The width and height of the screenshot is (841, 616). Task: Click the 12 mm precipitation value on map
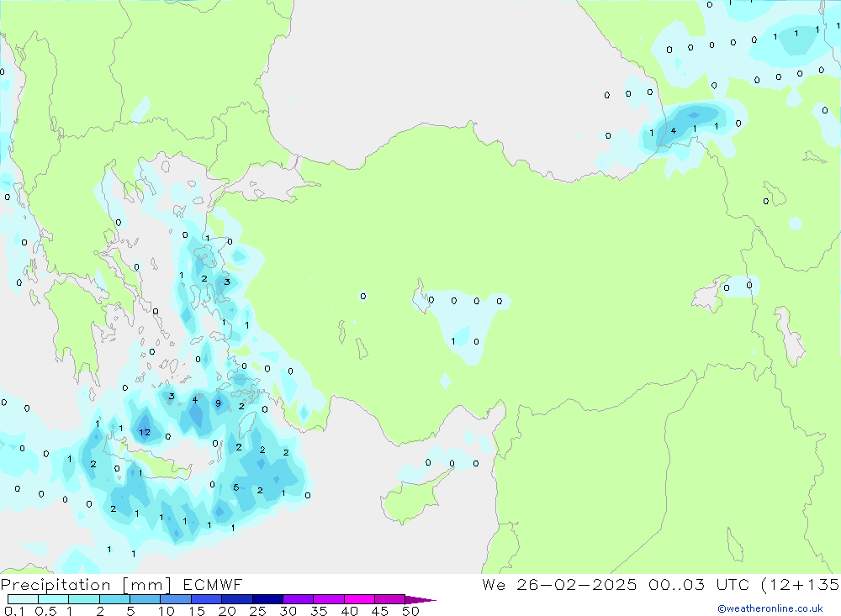click(x=145, y=433)
